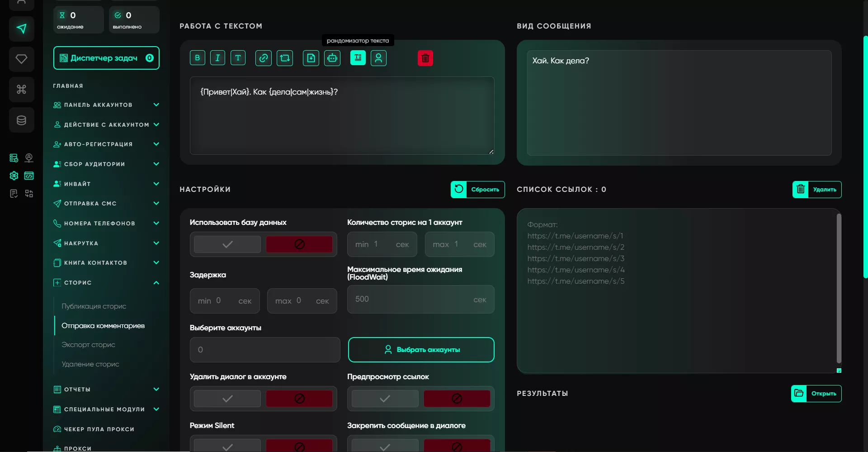Click the diamond icon in left rail
The width and height of the screenshot is (868, 452).
(x=21, y=59)
